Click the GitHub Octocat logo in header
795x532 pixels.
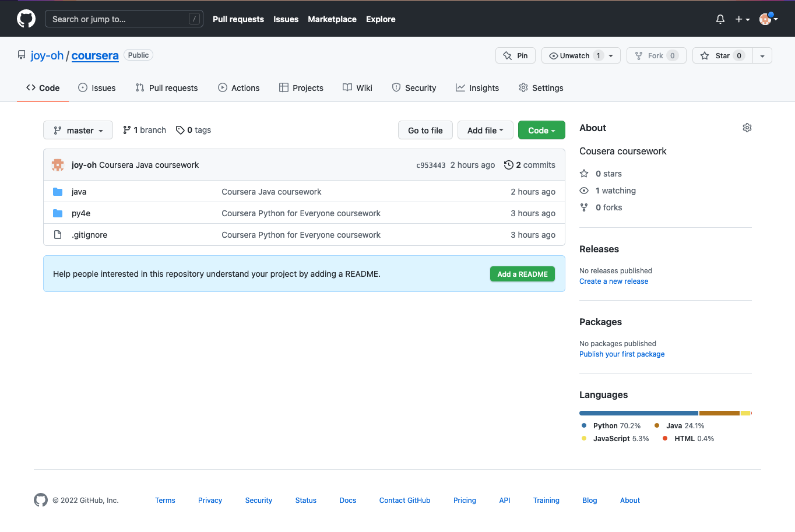pyautogui.click(x=26, y=19)
